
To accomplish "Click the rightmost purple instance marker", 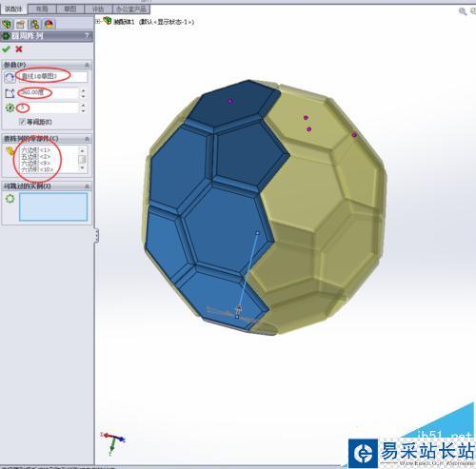I will (354, 135).
